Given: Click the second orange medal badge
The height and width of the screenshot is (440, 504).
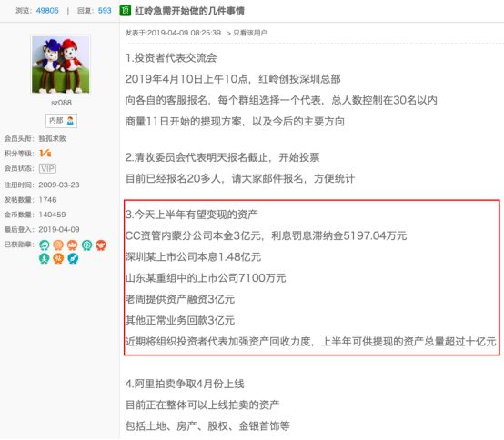Looking at the screenshot, I should [x=58, y=245].
